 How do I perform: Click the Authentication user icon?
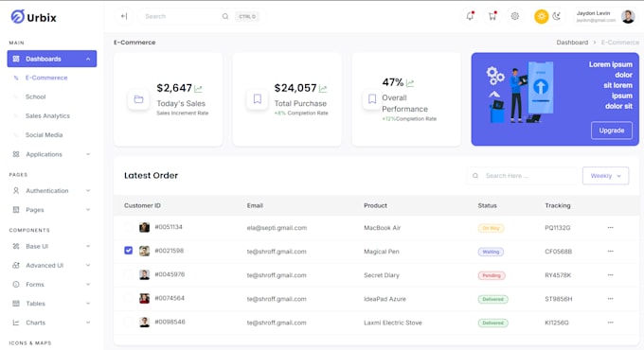(x=16, y=191)
